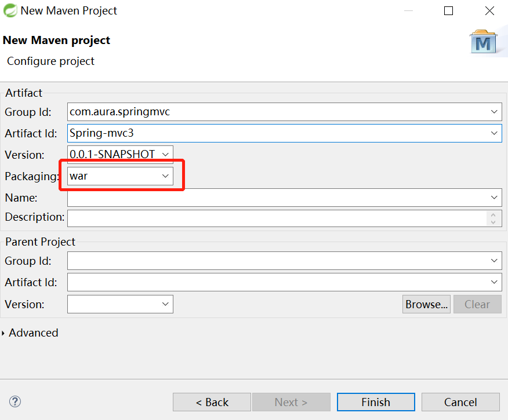
Task: Click the Finish button
Action: pos(376,402)
